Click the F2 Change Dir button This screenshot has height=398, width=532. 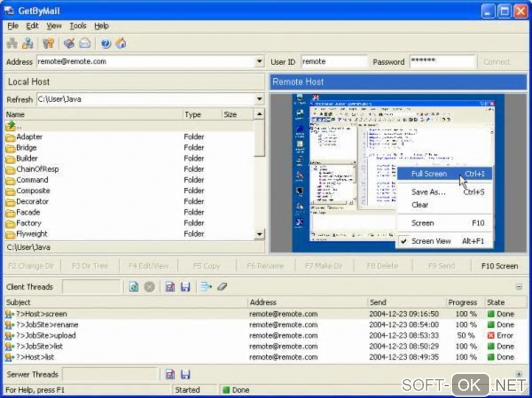[x=31, y=266]
